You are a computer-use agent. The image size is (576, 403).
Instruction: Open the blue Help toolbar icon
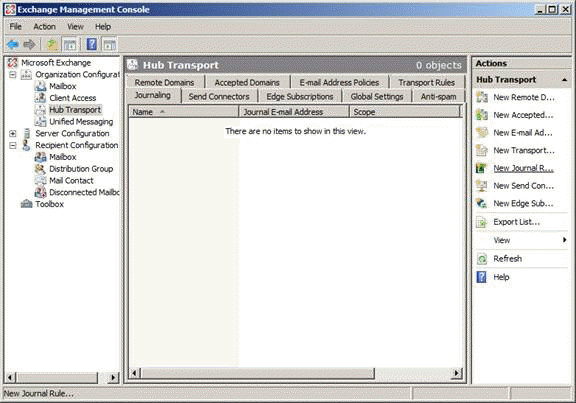[x=91, y=44]
